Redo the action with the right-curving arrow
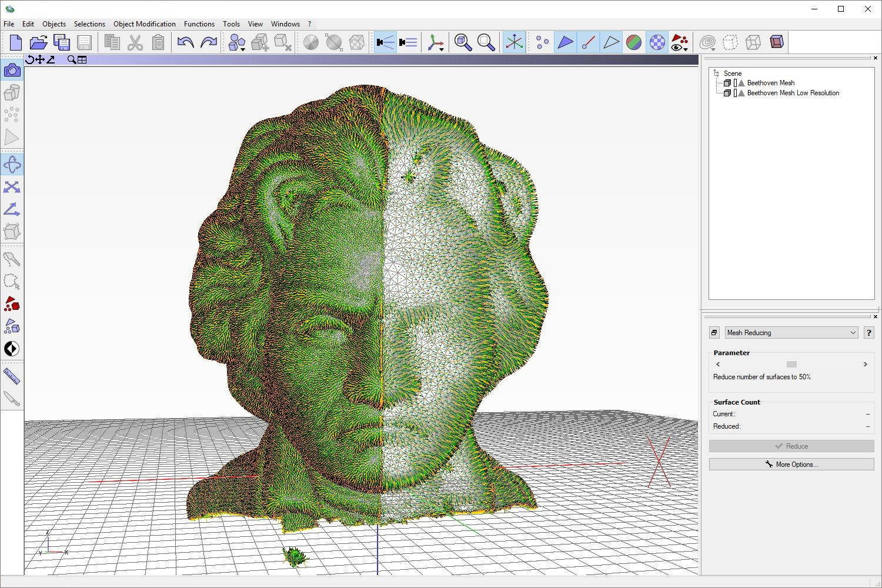This screenshot has width=882, height=588. point(208,42)
